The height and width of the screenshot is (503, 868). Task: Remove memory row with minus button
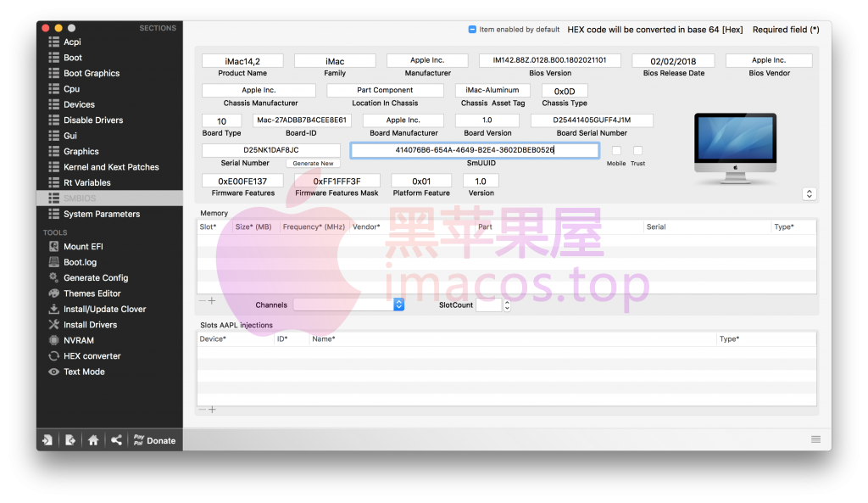point(202,301)
